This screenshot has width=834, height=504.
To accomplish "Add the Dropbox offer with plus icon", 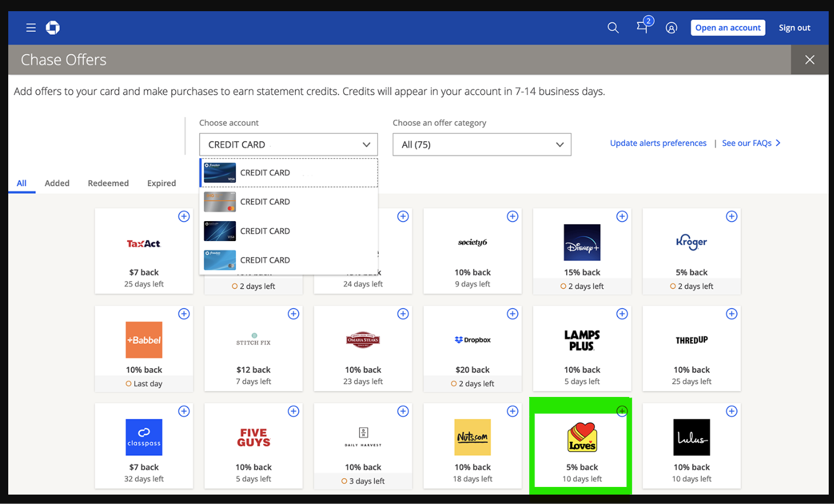I will point(513,314).
